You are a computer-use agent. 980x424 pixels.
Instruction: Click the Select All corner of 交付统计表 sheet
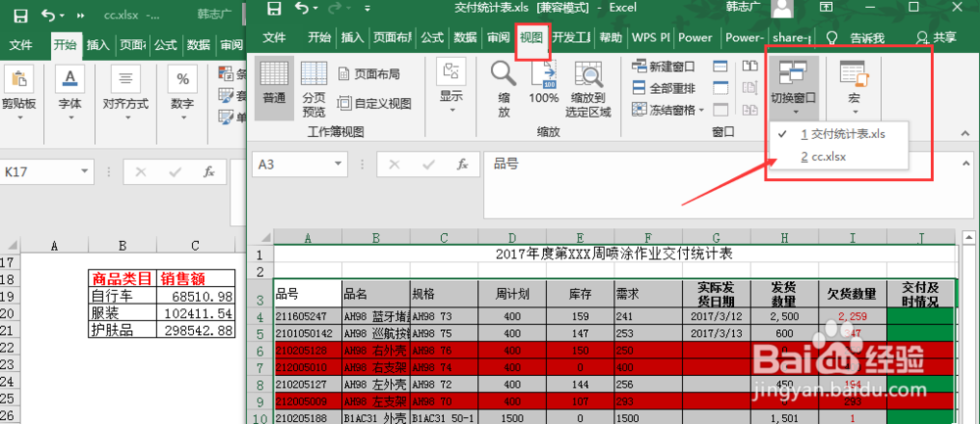(x=265, y=237)
